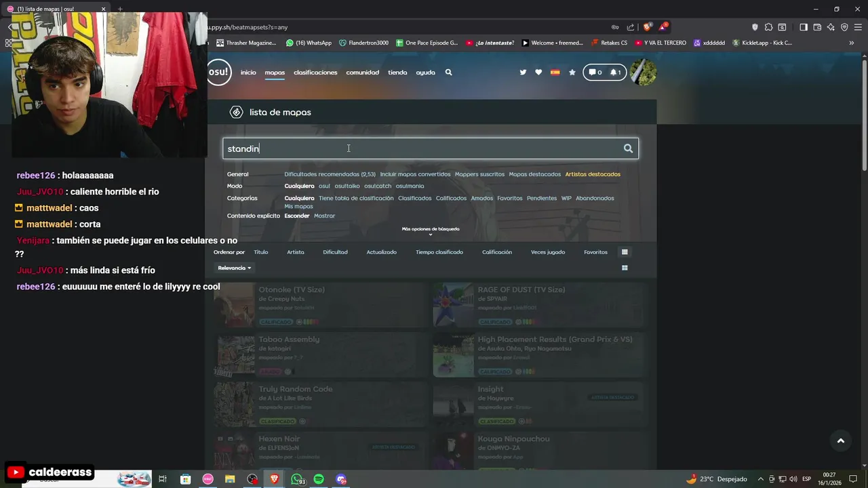
Task: Open new browser tab plus button
Action: pyautogui.click(x=120, y=9)
